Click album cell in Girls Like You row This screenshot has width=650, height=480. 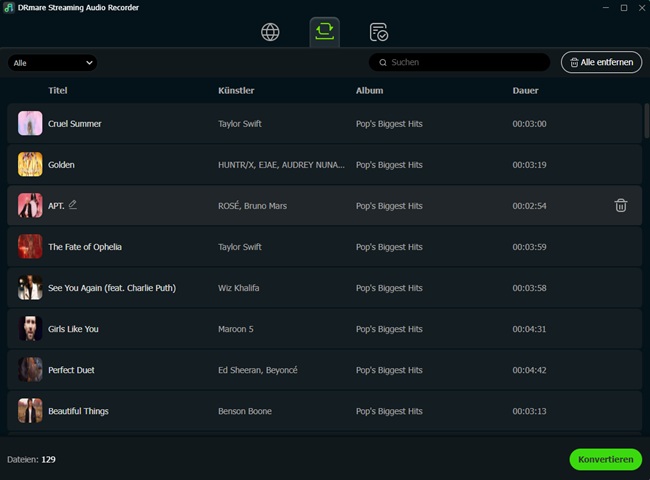[389, 329]
